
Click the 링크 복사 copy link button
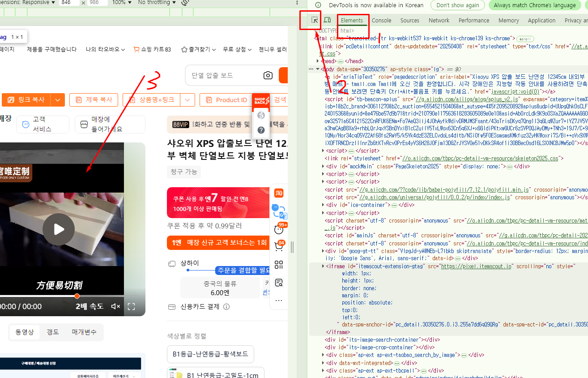pyautogui.click(x=26, y=100)
